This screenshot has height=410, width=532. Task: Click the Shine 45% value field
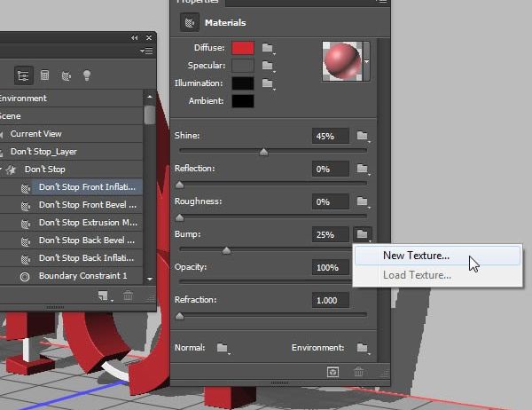331,136
